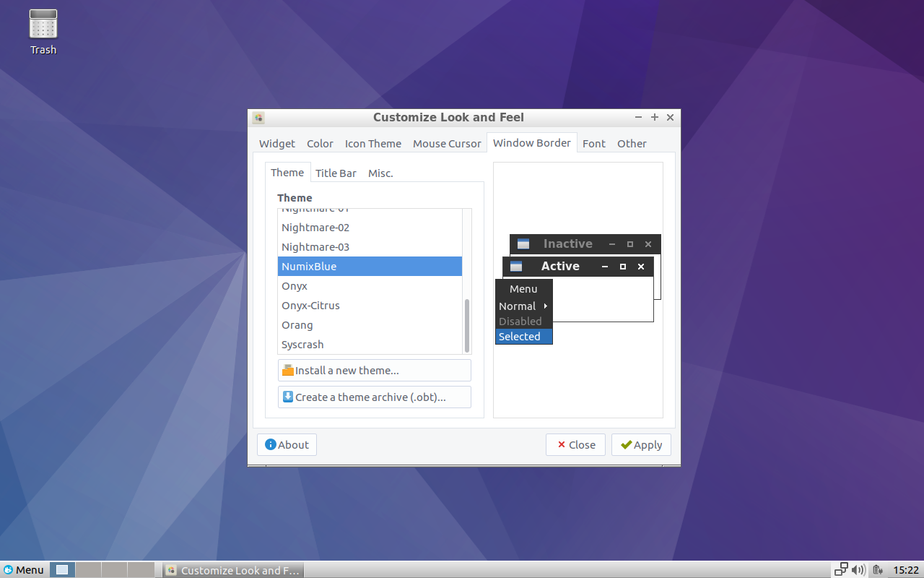
Task: Click the Install a new theme folder icon
Action: 288,370
